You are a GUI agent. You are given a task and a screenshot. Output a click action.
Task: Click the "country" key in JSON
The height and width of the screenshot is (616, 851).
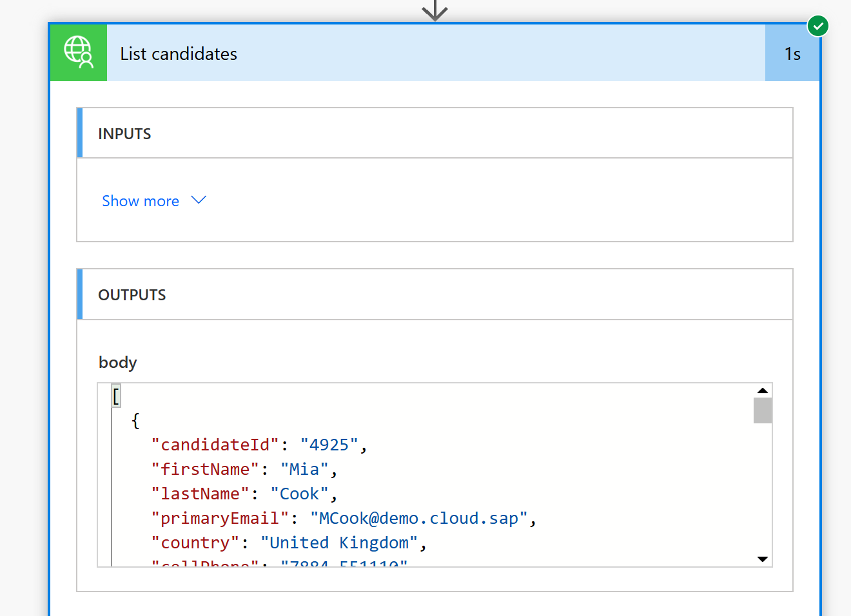coord(195,543)
